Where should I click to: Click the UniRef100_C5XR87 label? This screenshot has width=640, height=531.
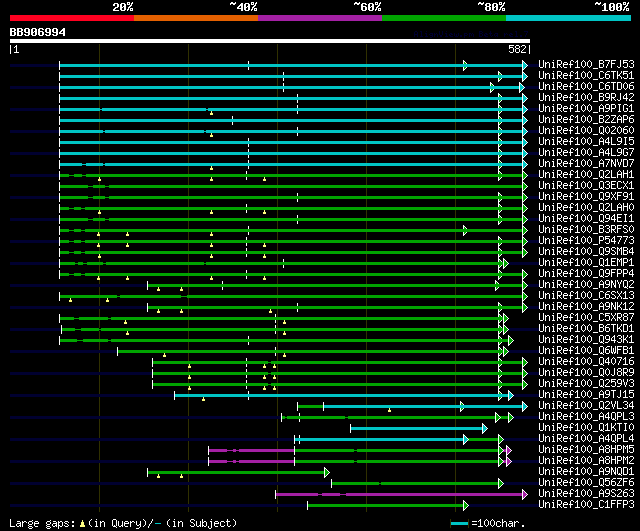(x=586, y=318)
